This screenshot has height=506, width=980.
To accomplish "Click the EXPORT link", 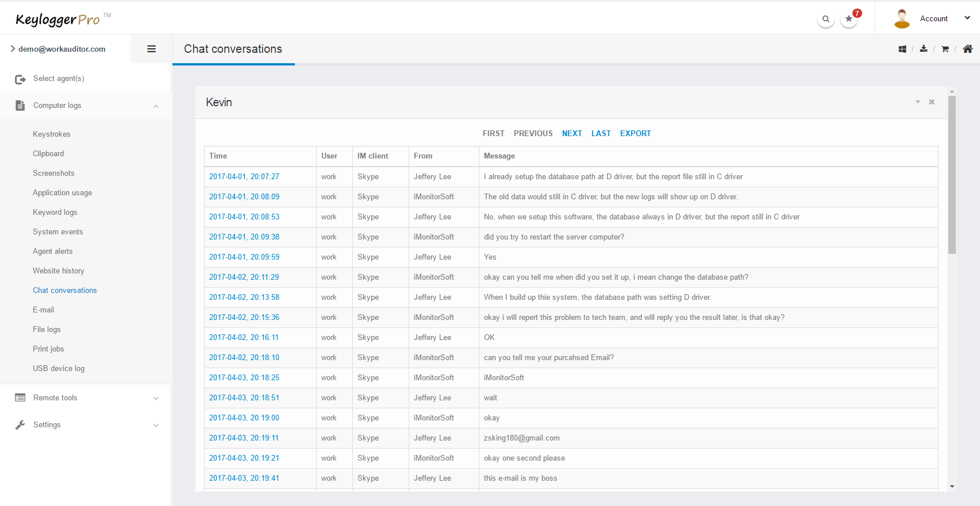I will [635, 133].
